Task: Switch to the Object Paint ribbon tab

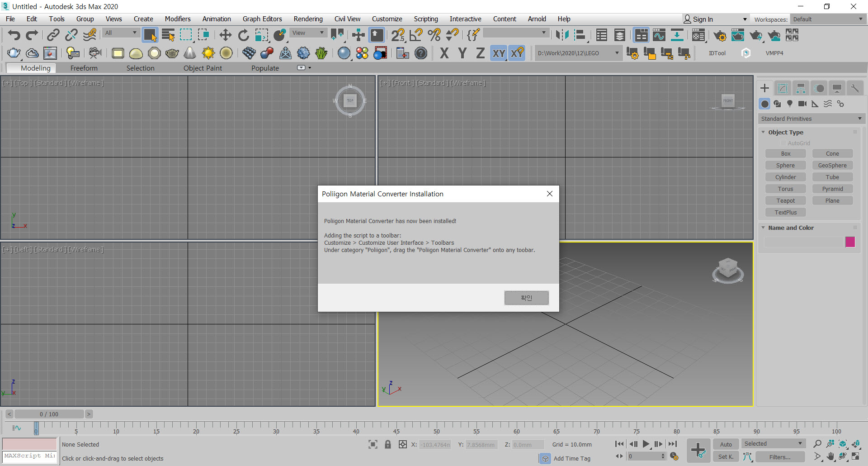Action: coord(203,68)
